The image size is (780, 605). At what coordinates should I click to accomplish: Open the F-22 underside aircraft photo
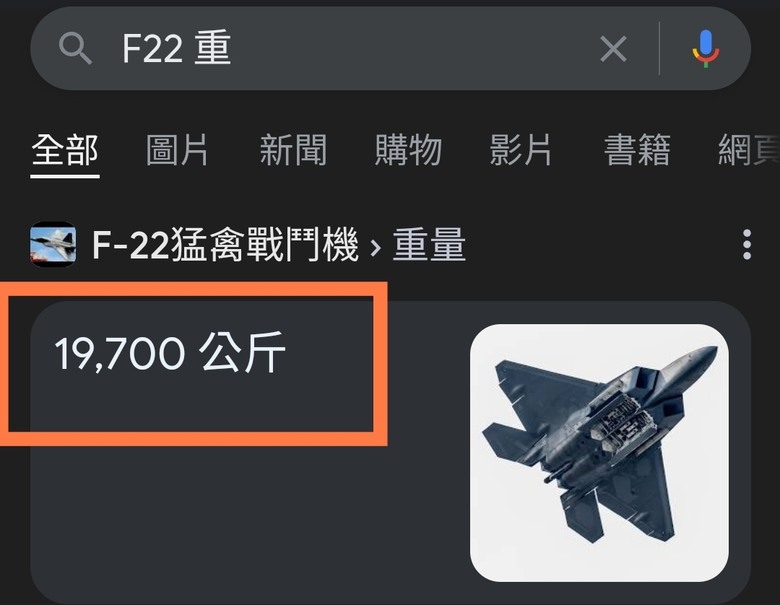click(x=599, y=453)
